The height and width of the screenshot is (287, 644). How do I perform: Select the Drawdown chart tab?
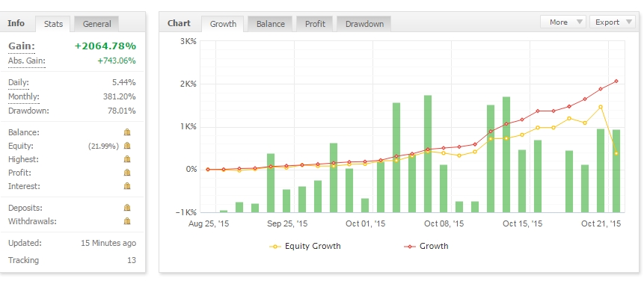(364, 24)
